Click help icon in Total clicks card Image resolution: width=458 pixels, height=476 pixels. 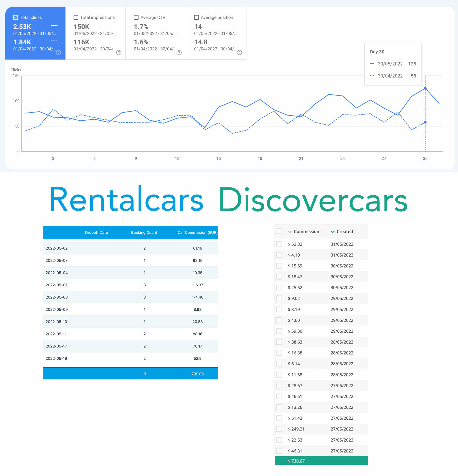point(58,53)
